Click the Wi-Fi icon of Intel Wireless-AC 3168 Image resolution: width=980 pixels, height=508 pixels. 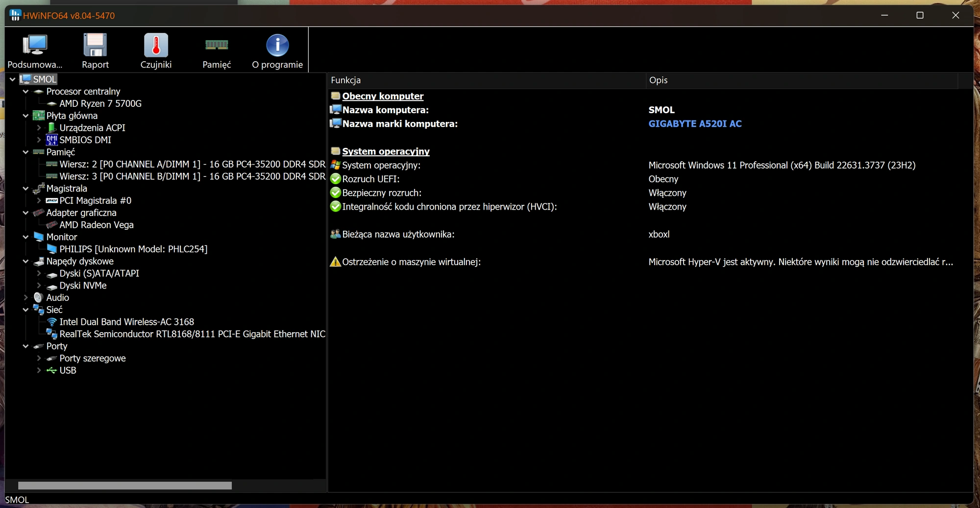51,322
